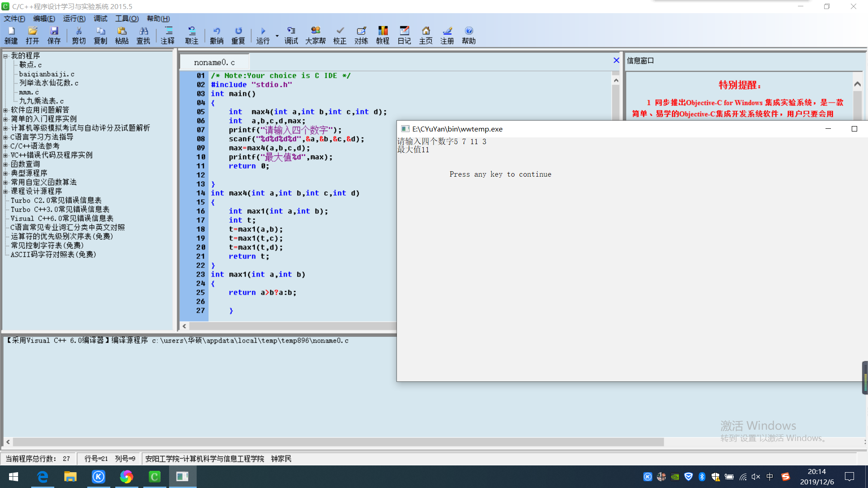The height and width of the screenshot is (488, 868).
Task: Collapse the 我的程序 tree node
Action: click(x=5, y=56)
